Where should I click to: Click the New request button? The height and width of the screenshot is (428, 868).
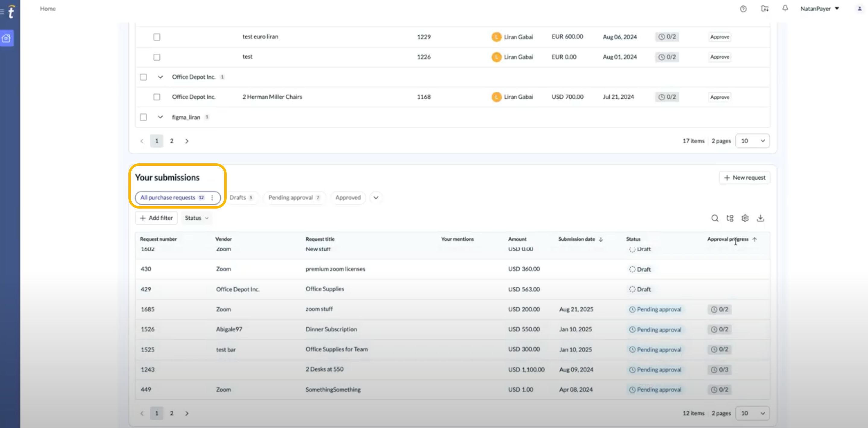(x=745, y=178)
